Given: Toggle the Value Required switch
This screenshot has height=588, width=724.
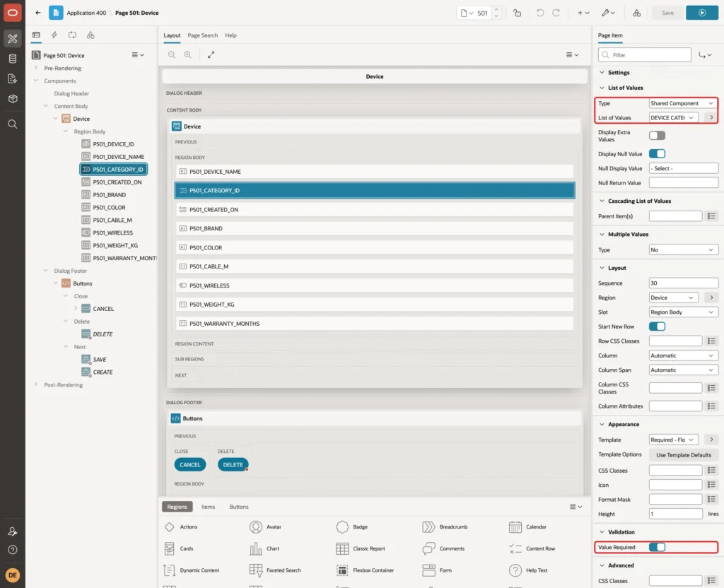Looking at the screenshot, I should coord(657,547).
